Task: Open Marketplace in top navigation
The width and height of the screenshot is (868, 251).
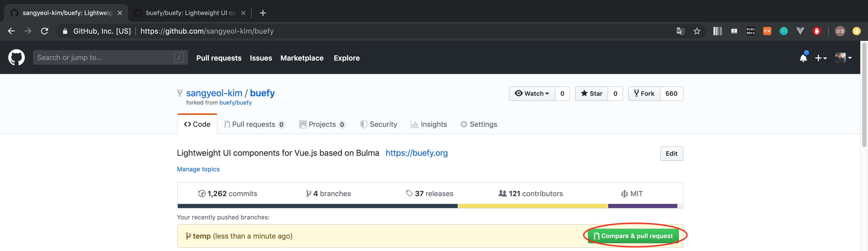Action: pyautogui.click(x=302, y=58)
